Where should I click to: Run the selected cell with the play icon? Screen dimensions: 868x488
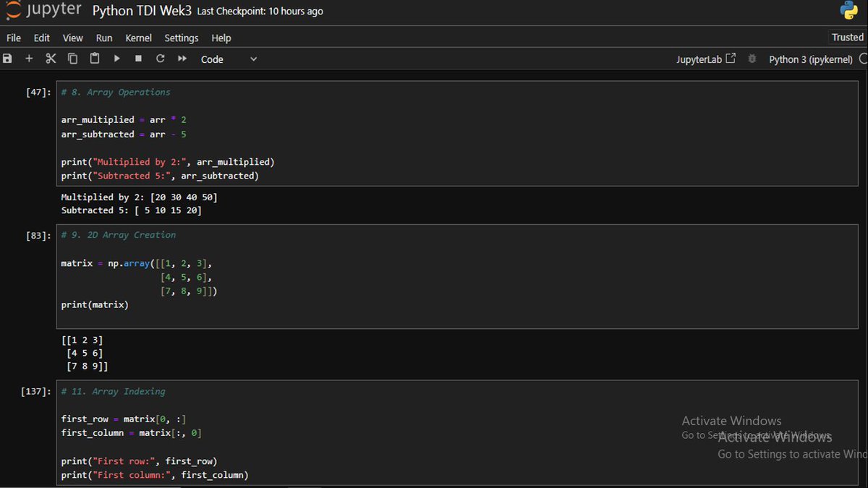(x=116, y=59)
